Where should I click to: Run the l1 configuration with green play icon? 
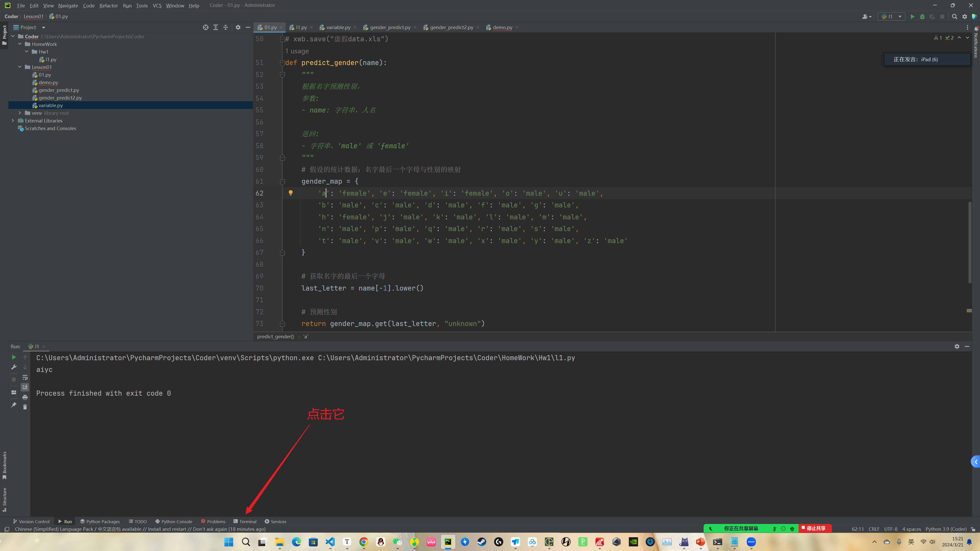[x=912, y=16]
